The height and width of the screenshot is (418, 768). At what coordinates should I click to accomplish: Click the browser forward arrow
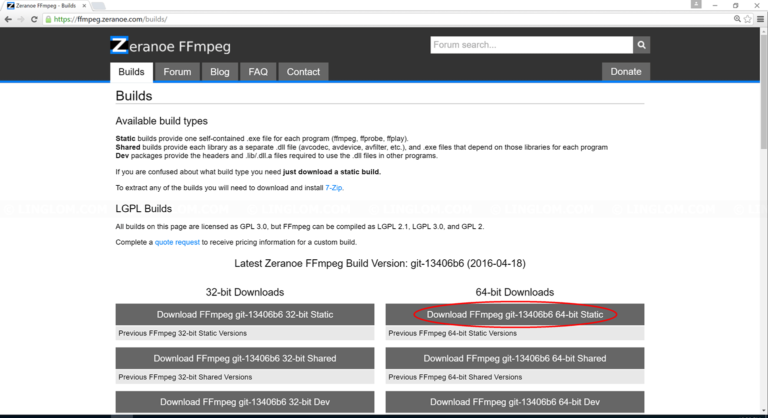[x=21, y=19]
